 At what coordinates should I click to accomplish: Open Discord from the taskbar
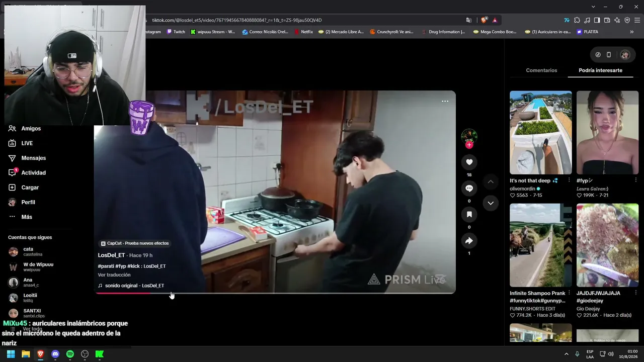pyautogui.click(x=55, y=354)
